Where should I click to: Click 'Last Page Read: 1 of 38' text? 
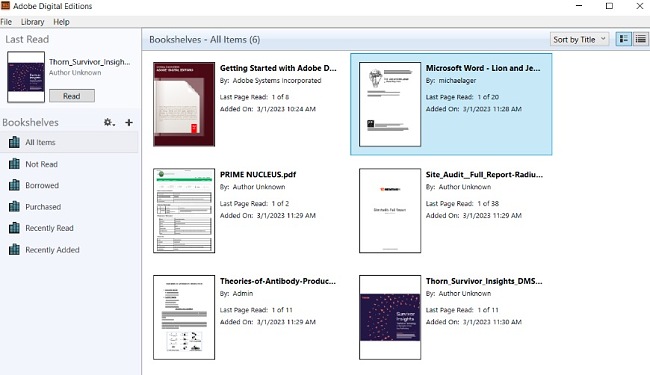coord(462,203)
